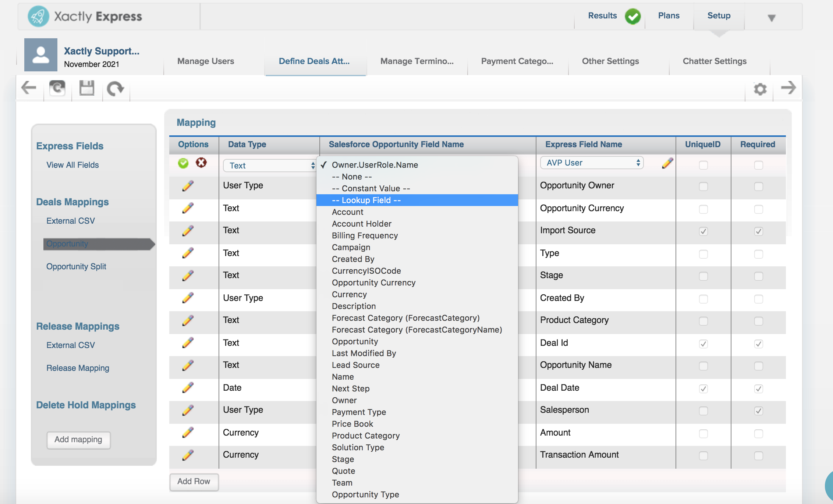Open Release Mapping link
This screenshot has width=833, height=504.
tap(78, 368)
